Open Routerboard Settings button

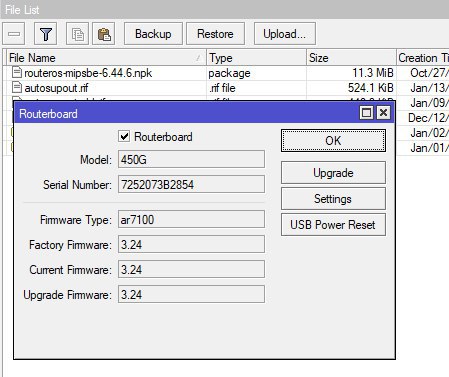coord(333,199)
